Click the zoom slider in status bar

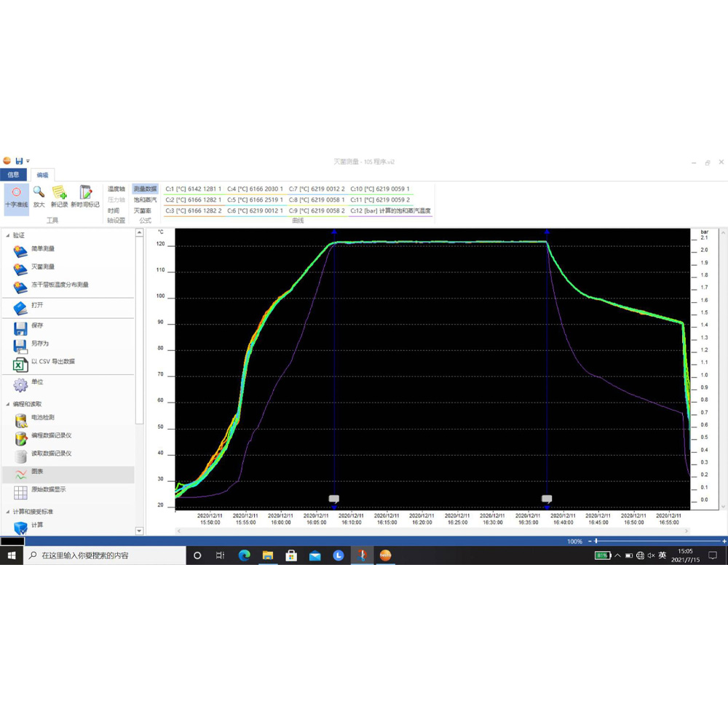click(596, 542)
